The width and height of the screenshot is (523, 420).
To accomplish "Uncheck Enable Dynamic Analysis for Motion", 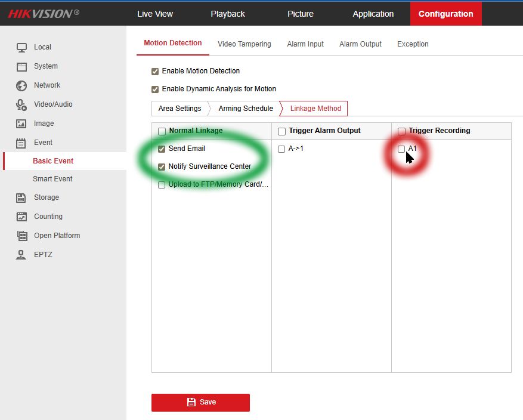I will tap(155, 89).
